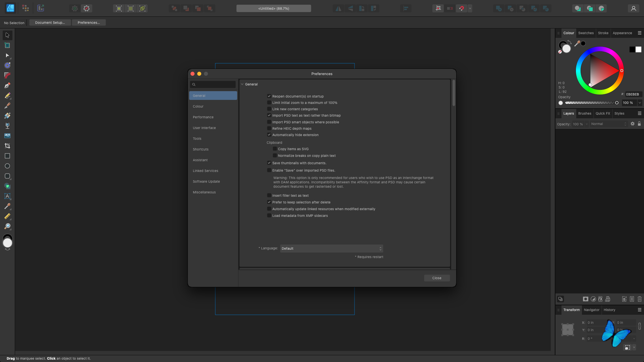
Task: Select the Rectangle tool
Action: click(x=7, y=156)
